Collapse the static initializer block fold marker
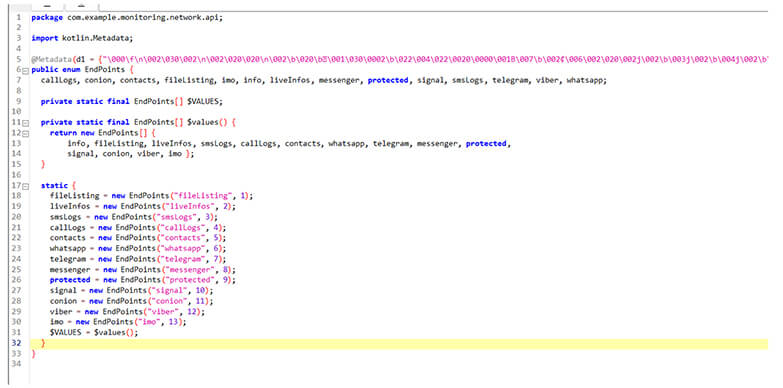 (25, 186)
